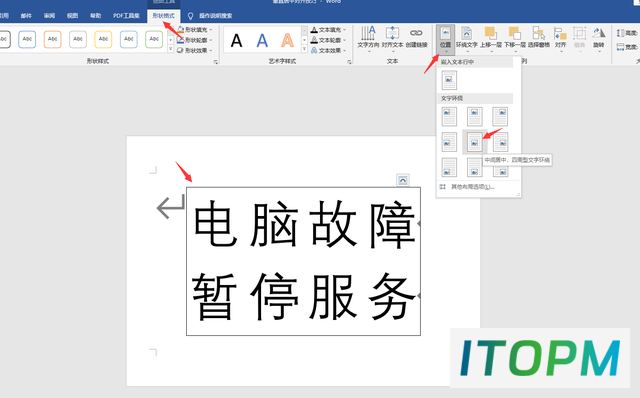Expand the 形状轮廓 shape outline dropdown

pyautogui.click(x=195, y=40)
